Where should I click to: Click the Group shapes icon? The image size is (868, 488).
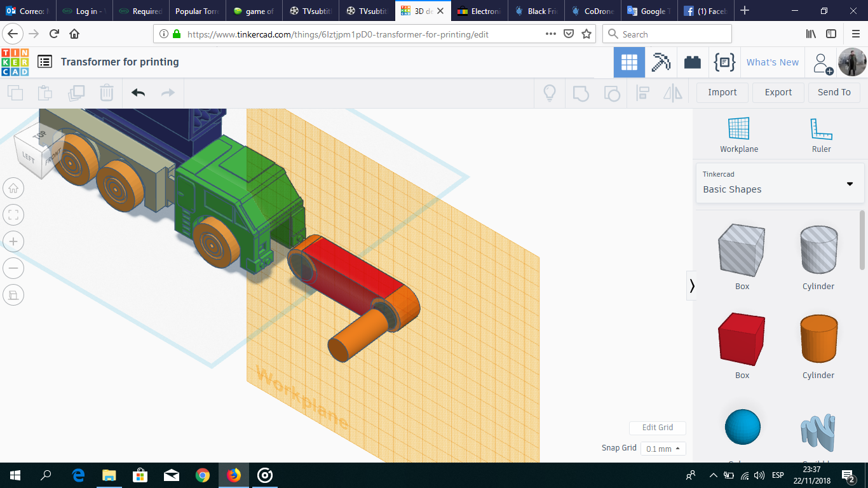pyautogui.click(x=581, y=93)
